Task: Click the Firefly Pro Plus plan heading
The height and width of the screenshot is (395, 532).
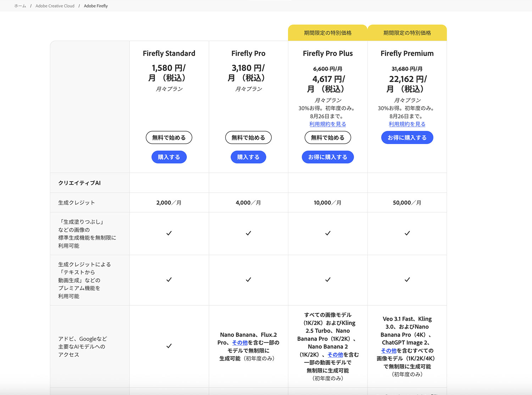Action: point(328,53)
